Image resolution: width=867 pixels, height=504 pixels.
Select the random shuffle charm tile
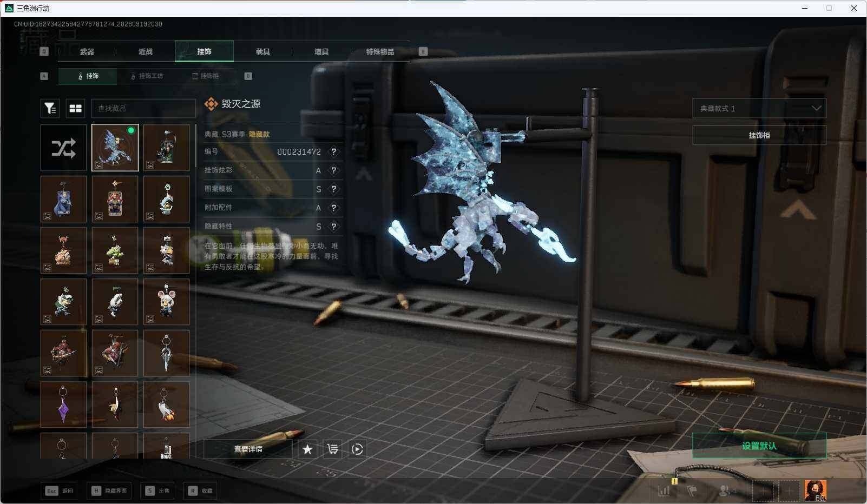click(63, 148)
